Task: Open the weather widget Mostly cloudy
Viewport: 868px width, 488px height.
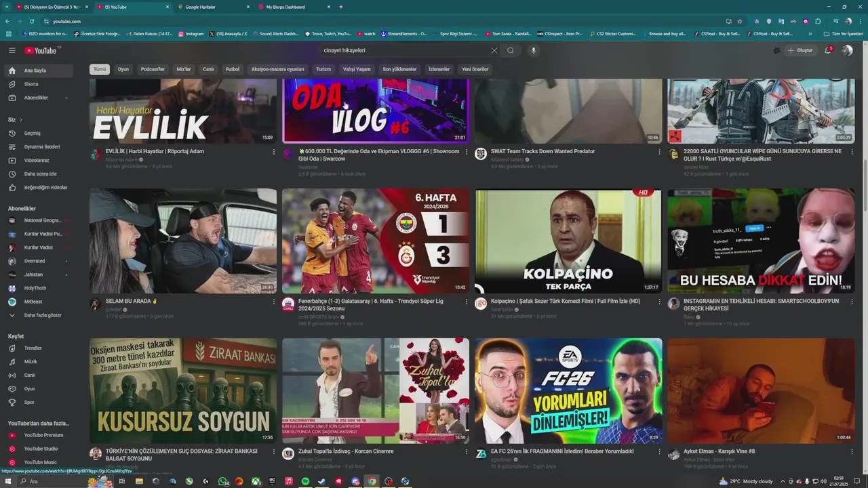Action: tap(746, 481)
